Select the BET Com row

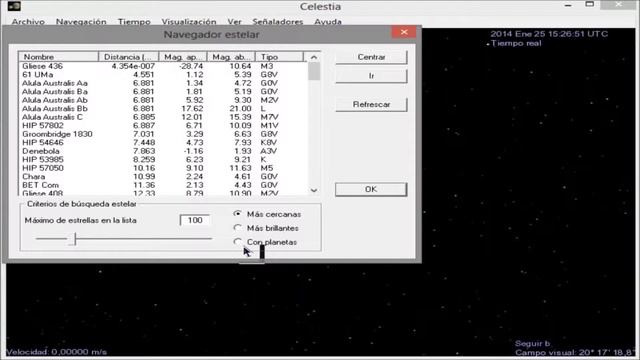(x=163, y=185)
